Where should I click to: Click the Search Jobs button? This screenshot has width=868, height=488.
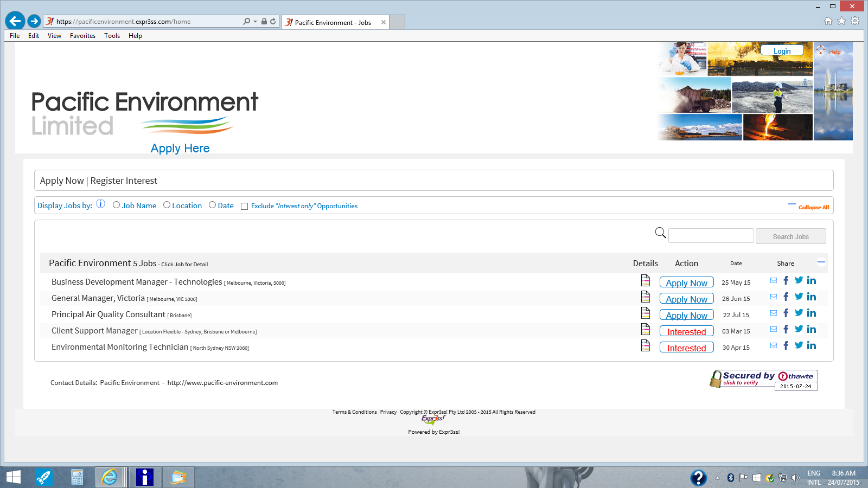[790, 236]
